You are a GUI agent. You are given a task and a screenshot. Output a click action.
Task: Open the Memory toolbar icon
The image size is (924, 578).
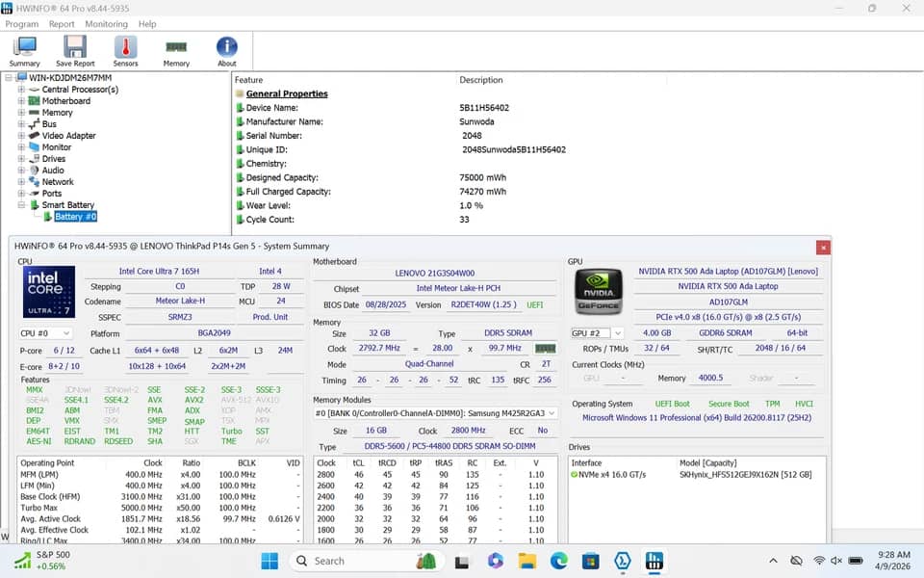(x=176, y=51)
